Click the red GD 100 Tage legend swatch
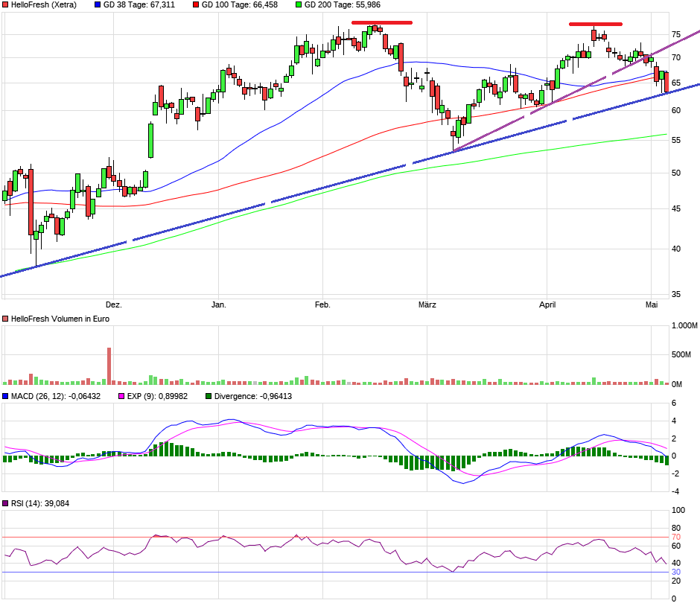The height and width of the screenshot is (606, 700). point(196,5)
